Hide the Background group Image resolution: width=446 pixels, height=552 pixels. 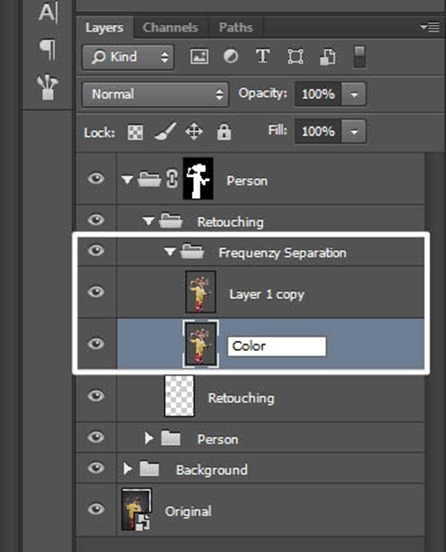(x=96, y=468)
